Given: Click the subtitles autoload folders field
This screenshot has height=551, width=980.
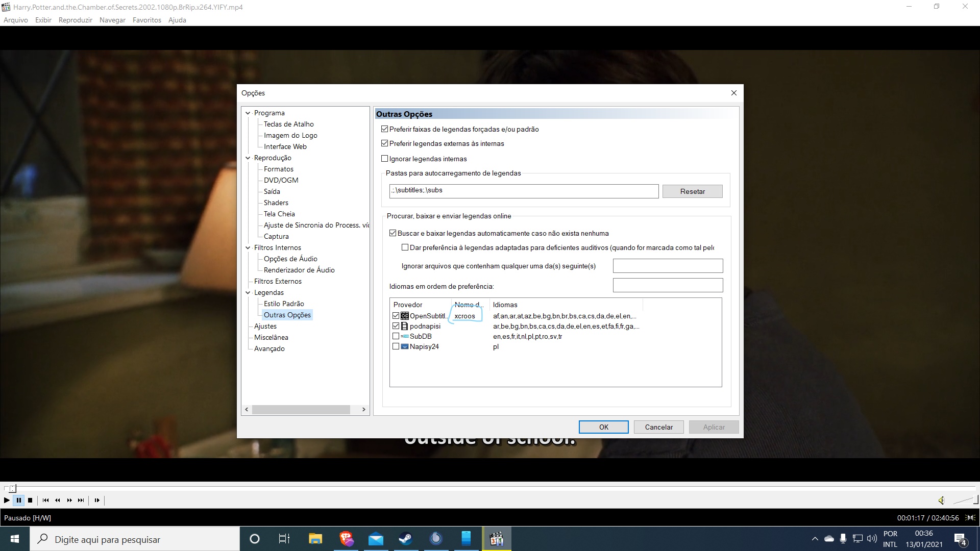Looking at the screenshot, I should pyautogui.click(x=523, y=190).
